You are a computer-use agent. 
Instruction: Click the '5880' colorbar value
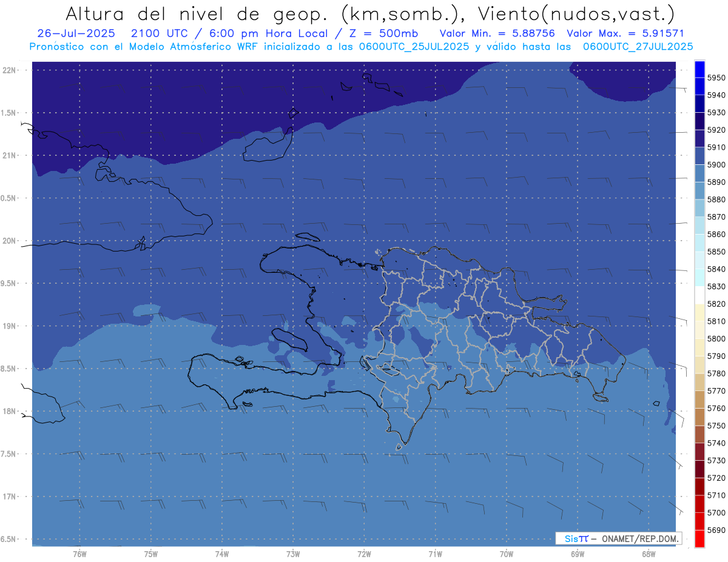pos(716,199)
